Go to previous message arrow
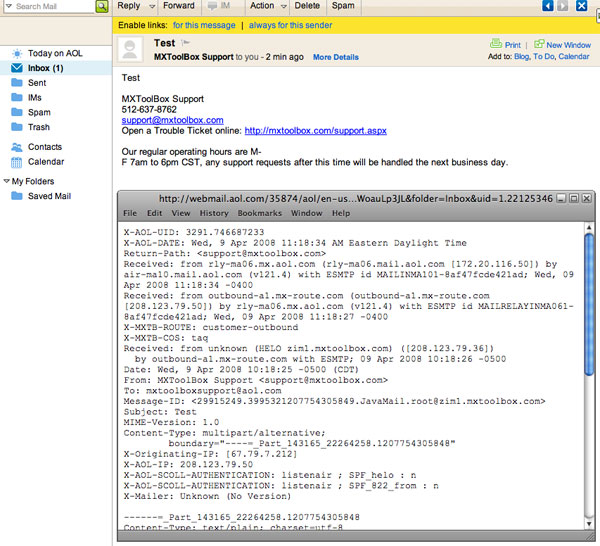Screen dimensions: 600x546 548,6
